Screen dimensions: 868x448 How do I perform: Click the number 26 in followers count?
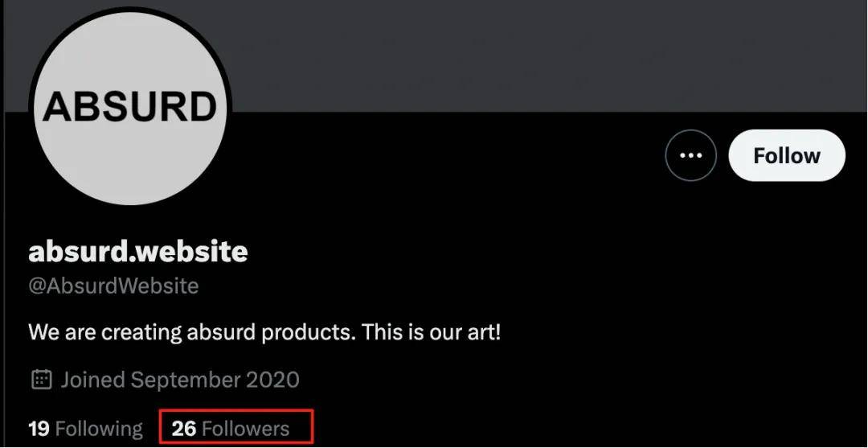tap(184, 428)
